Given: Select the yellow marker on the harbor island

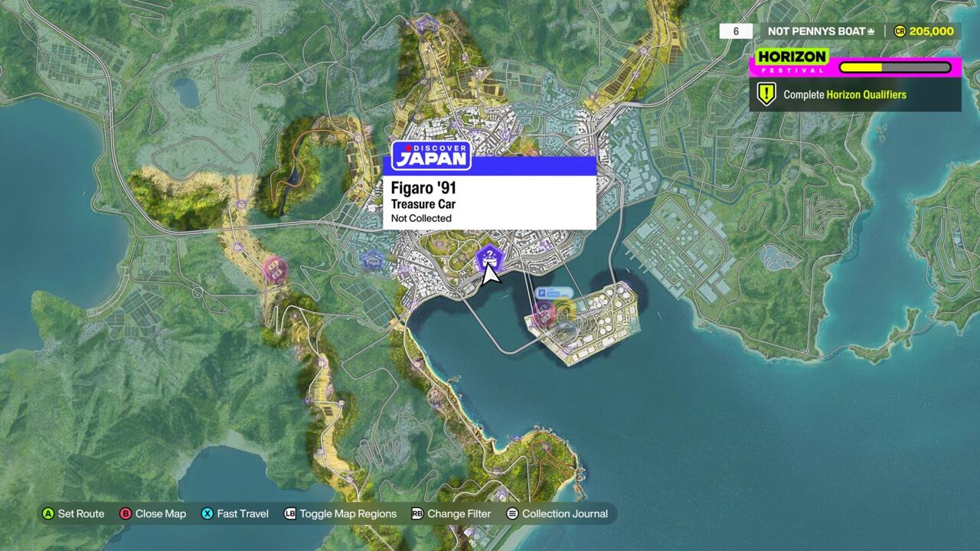Looking at the screenshot, I should (x=565, y=310).
